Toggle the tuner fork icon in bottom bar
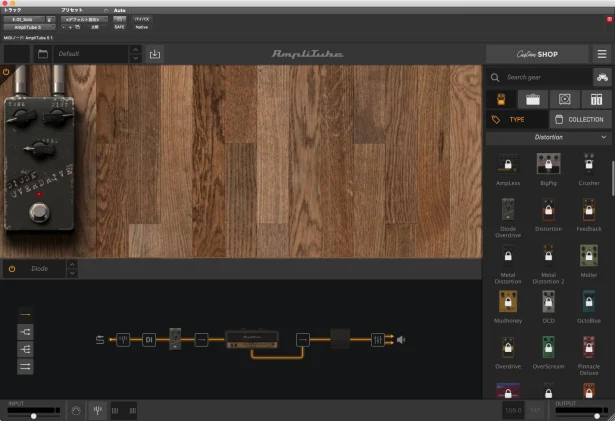The width and height of the screenshot is (615, 421). click(x=98, y=410)
